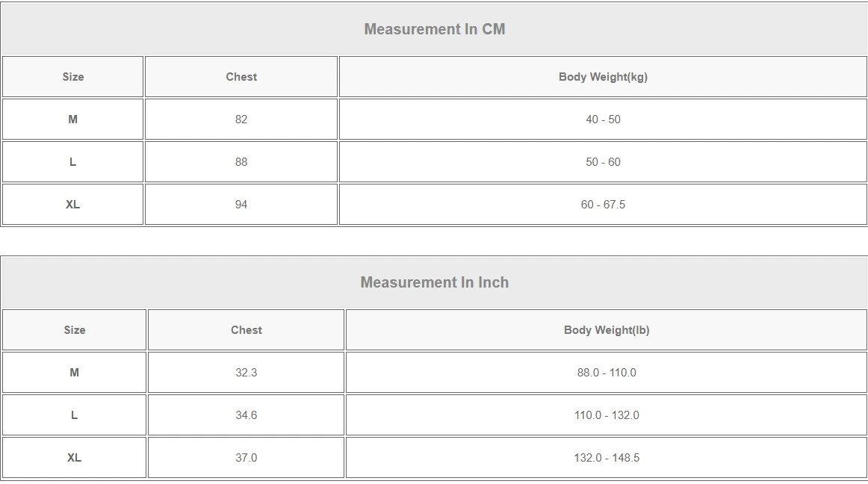
Task: Click the 60 - 67.5 body weight cell
Action: (x=603, y=205)
